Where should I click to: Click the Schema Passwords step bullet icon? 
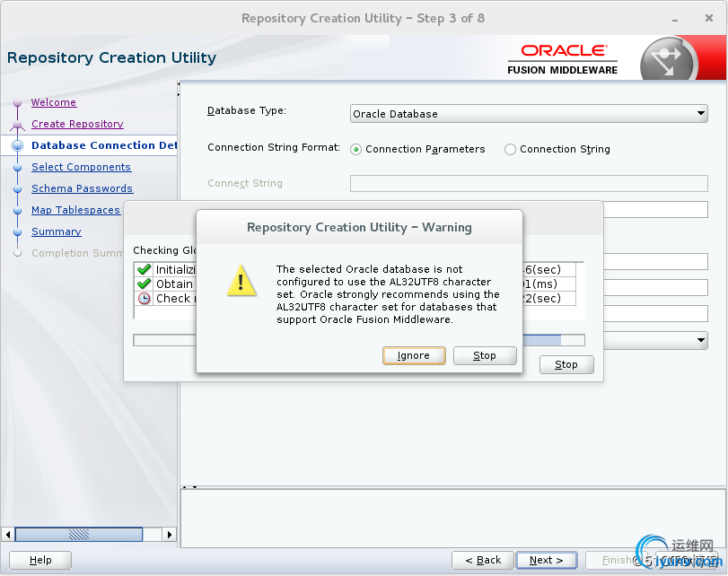coord(18,189)
